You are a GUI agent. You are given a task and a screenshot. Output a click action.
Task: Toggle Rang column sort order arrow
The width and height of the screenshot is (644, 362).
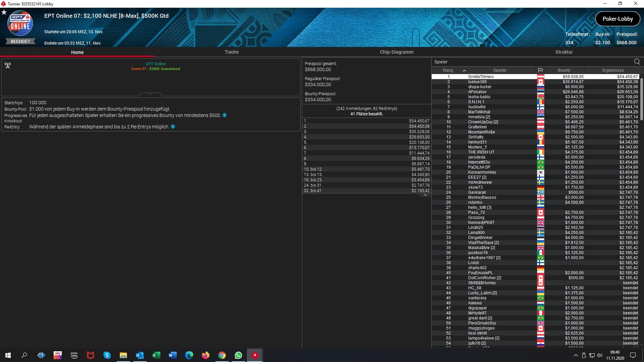click(x=464, y=70)
